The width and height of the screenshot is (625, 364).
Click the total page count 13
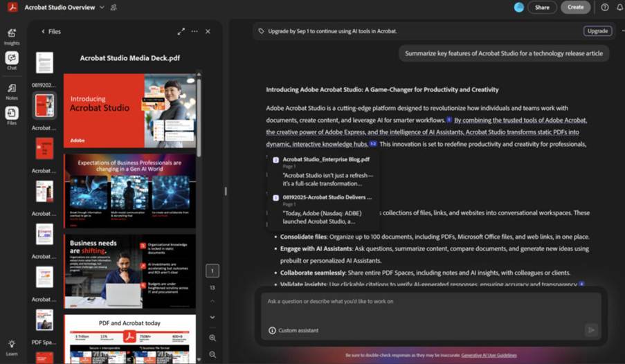[212, 287]
